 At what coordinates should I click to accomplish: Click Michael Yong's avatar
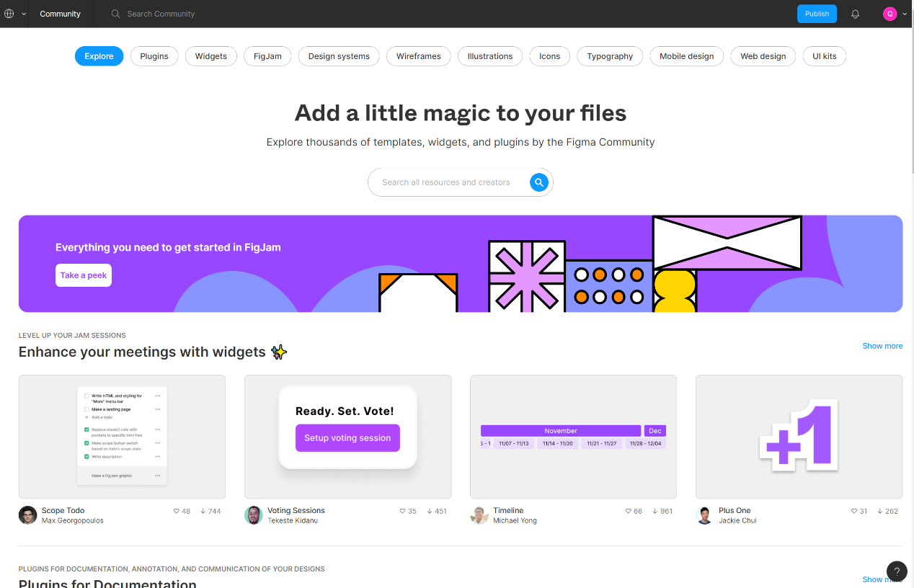coord(479,515)
